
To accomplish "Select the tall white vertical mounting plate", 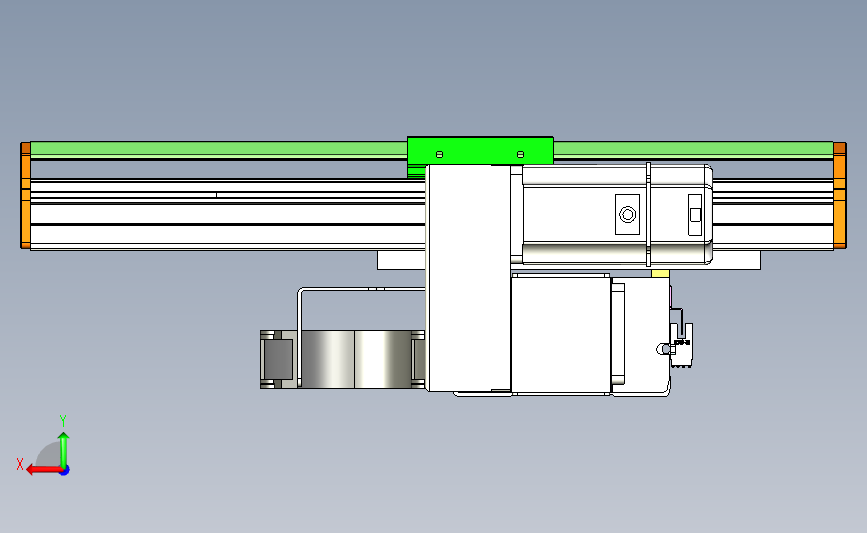I will click(468, 278).
